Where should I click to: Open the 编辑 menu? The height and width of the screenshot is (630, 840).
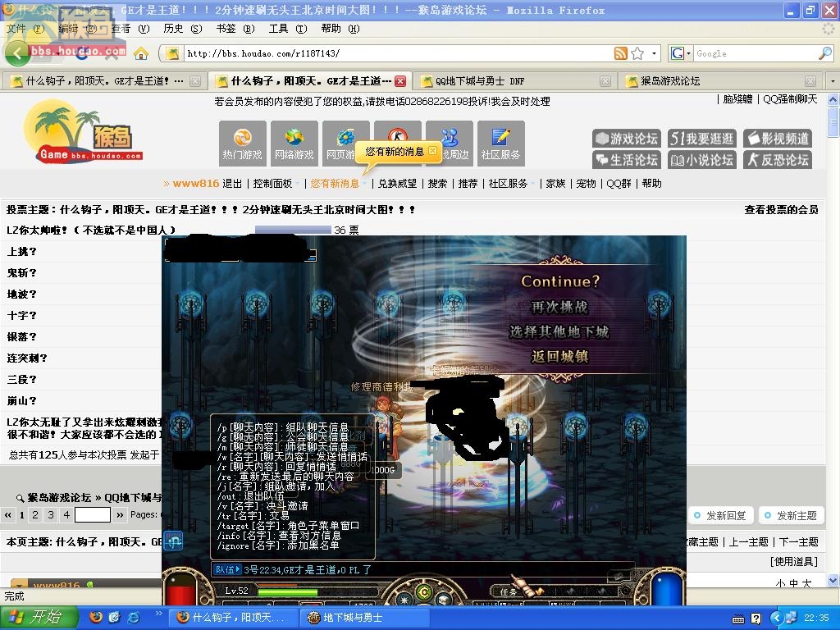(x=77, y=29)
